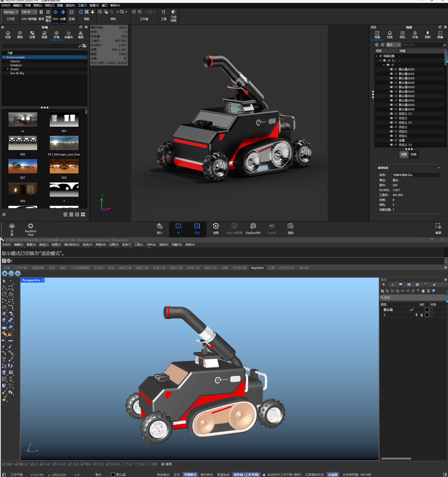This screenshot has height=477, width=448.
Task: Collapse the 场景信息 section chevron
Action: pyautogui.click(x=439, y=168)
